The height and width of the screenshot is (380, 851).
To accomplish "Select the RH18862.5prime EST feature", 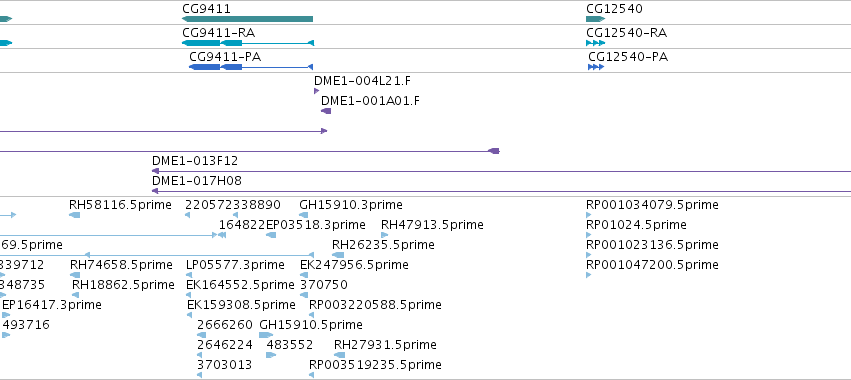I will [75, 295].
